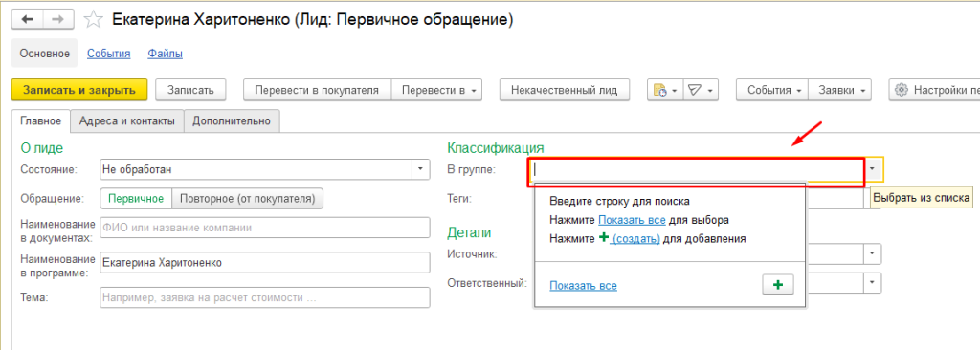980x350 pixels.
Task: Click Показать все link in hint text
Action: tap(632, 220)
